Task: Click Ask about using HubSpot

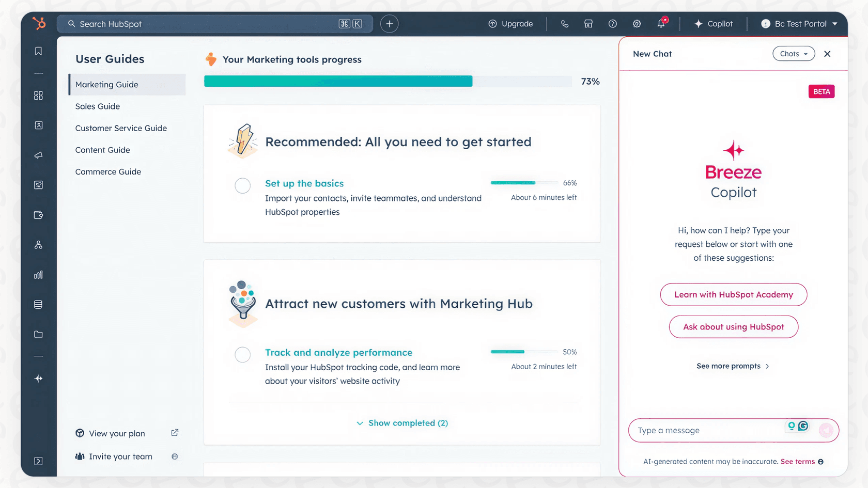Action: pos(733,327)
